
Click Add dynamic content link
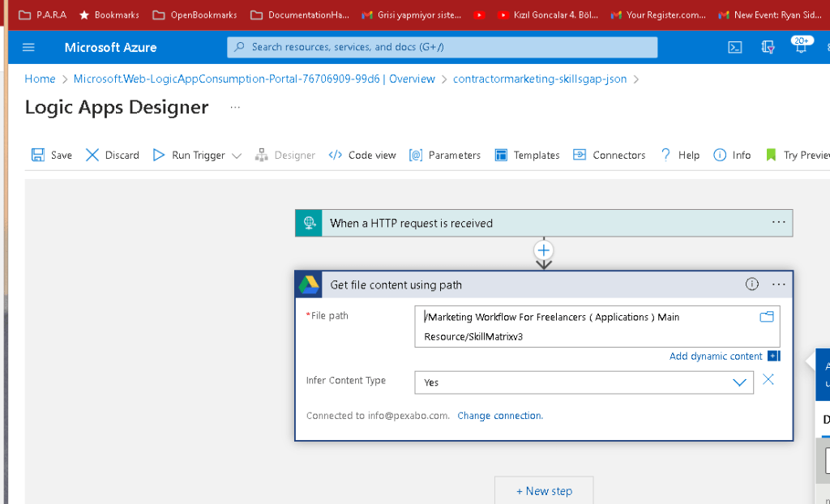(x=716, y=357)
